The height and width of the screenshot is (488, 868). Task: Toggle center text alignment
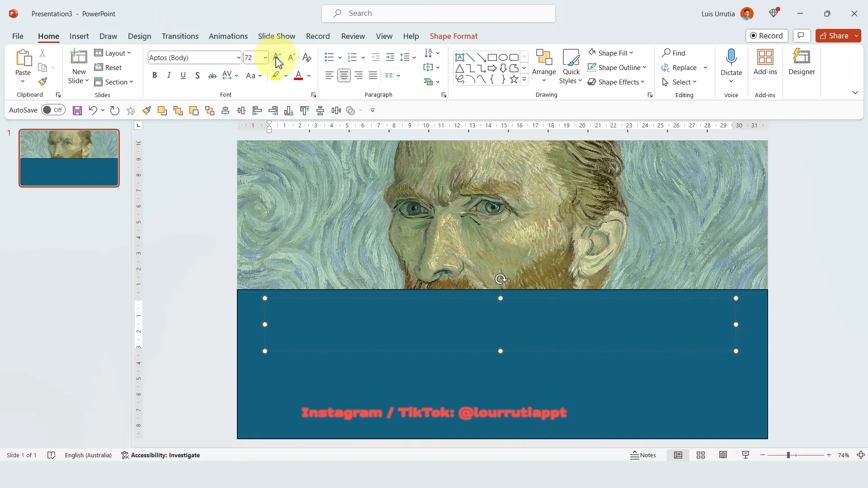coord(344,75)
